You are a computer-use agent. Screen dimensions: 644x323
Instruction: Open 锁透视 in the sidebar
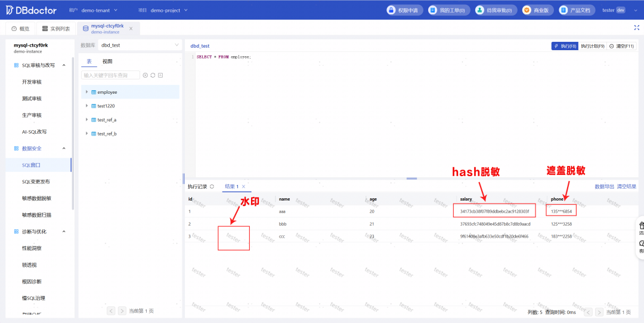(x=29, y=264)
